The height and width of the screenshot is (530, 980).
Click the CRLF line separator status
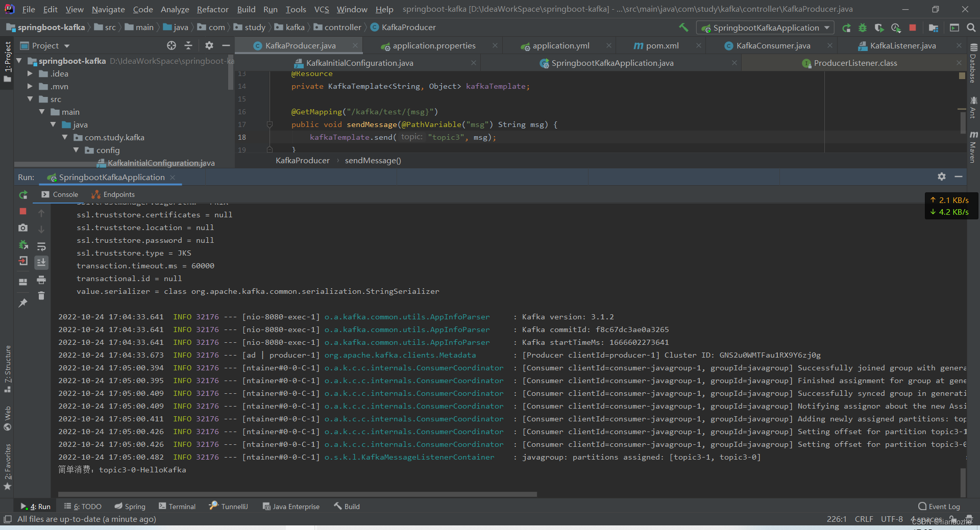[864, 519]
